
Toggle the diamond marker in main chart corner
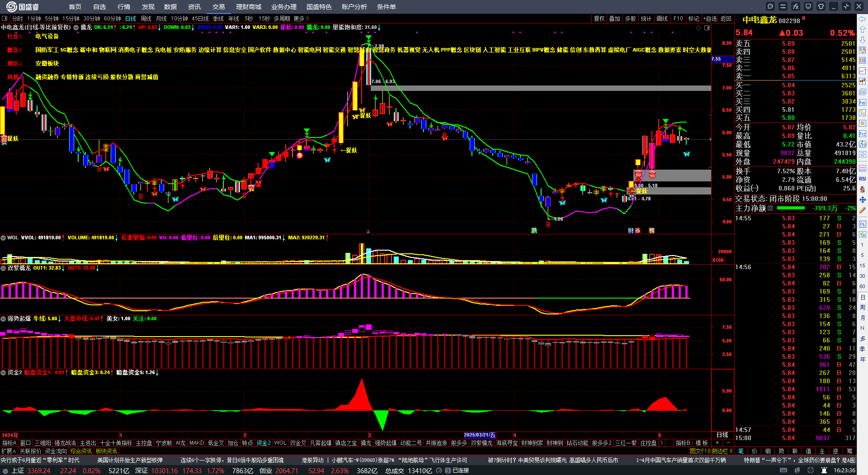click(x=699, y=28)
